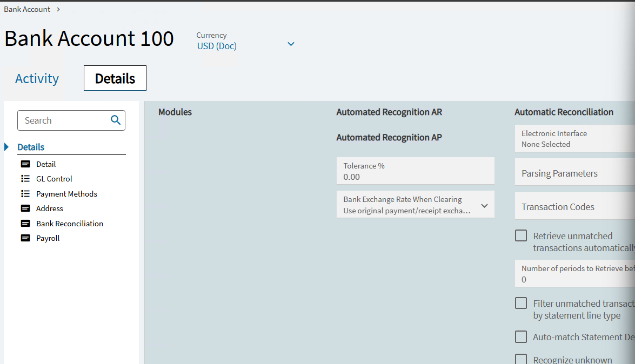Viewport: 635px width, 364px height.
Task: Check the Auto-match Statement checkbox
Action: coord(521,336)
